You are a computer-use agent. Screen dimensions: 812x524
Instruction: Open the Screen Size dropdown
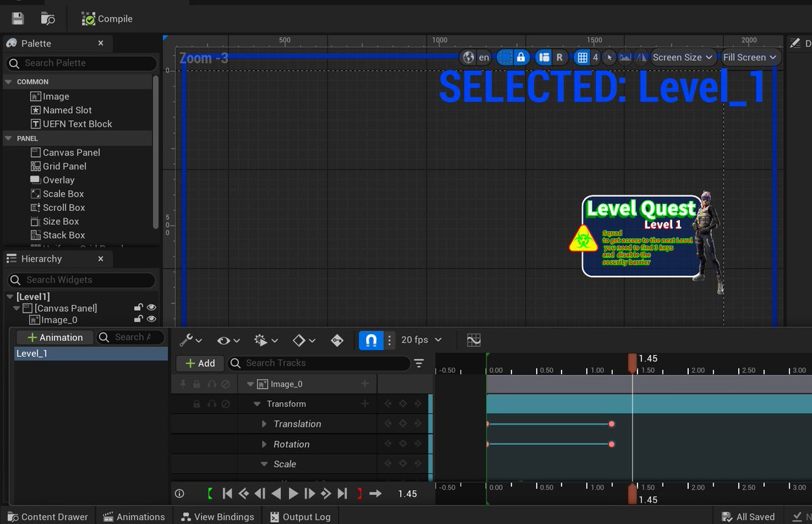(682, 57)
